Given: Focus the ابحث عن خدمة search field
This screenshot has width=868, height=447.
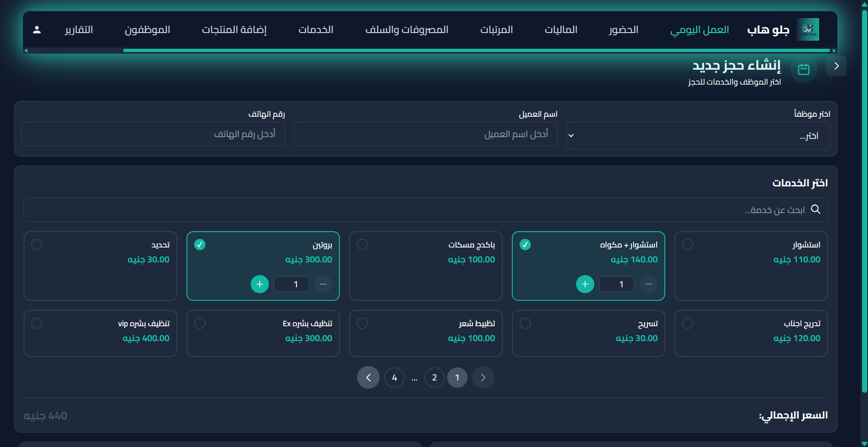Looking at the screenshot, I should (x=425, y=210).
